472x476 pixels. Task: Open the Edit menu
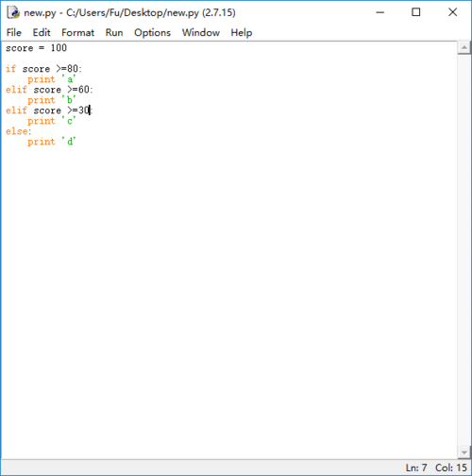coord(42,32)
